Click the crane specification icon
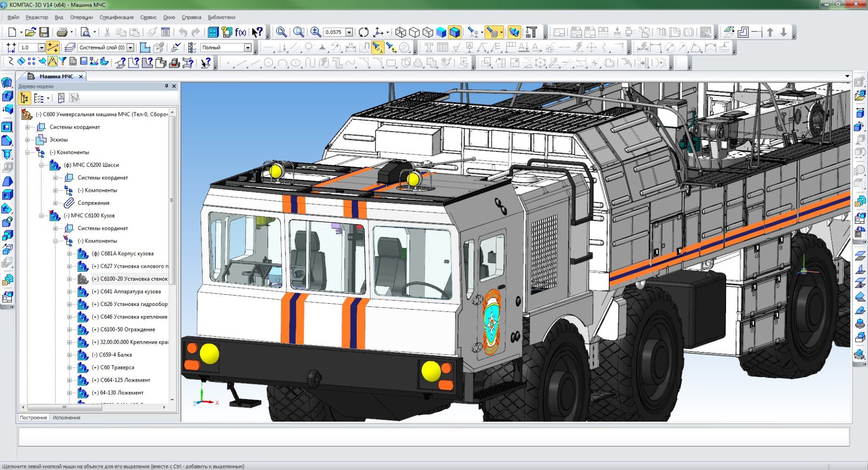The height and width of the screenshot is (470, 868). (531, 32)
